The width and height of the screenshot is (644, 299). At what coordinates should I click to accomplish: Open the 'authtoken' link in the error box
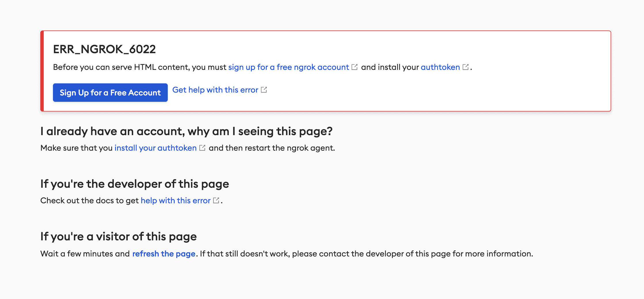pos(440,67)
